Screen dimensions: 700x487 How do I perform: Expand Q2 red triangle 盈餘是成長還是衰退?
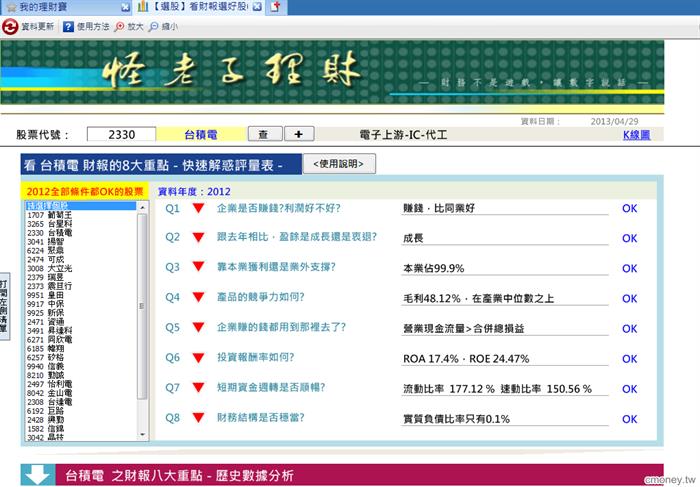(199, 237)
